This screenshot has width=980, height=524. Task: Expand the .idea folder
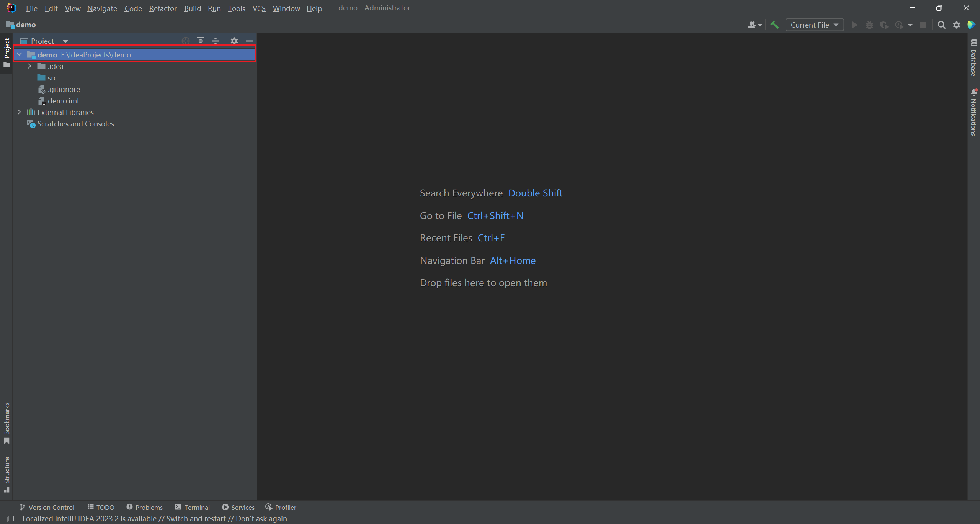pyautogui.click(x=29, y=66)
